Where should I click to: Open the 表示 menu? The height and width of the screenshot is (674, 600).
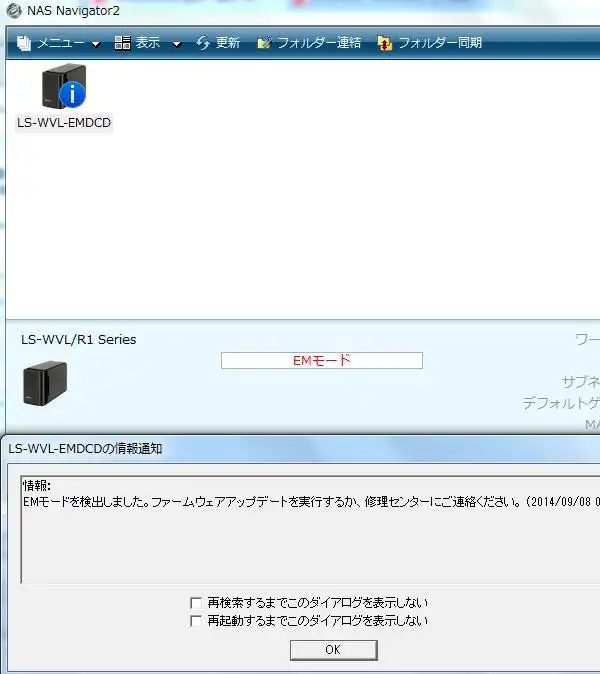[148, 42]
